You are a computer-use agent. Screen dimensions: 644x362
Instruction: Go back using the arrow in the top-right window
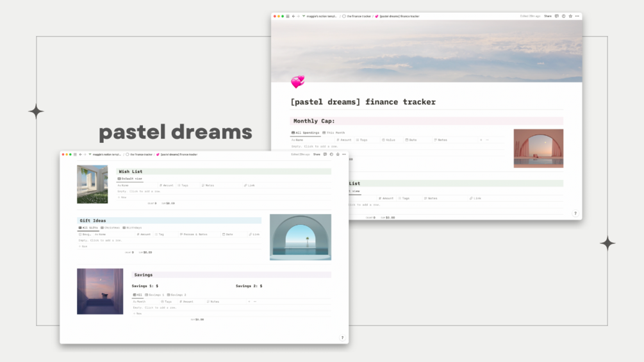[293, 17]
